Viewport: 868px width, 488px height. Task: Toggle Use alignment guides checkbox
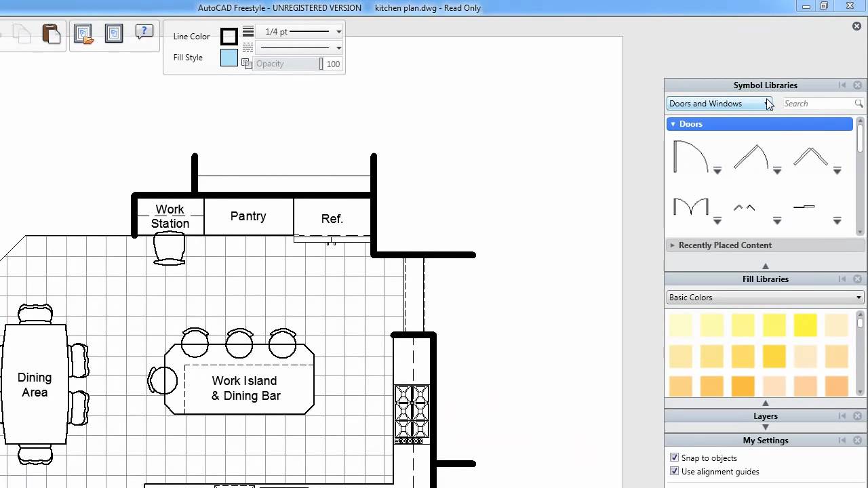674,472
